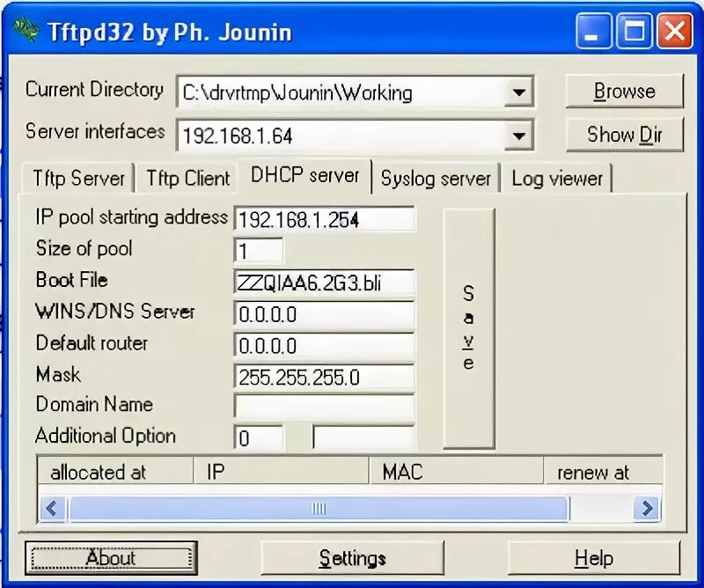Screen dimensions: 704x588
Task: Click the Mask field
Action: pos(324,377)
